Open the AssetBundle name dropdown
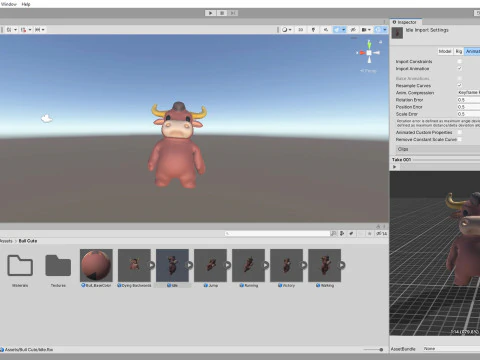This screenshot has height=360, width=480. 452,349
